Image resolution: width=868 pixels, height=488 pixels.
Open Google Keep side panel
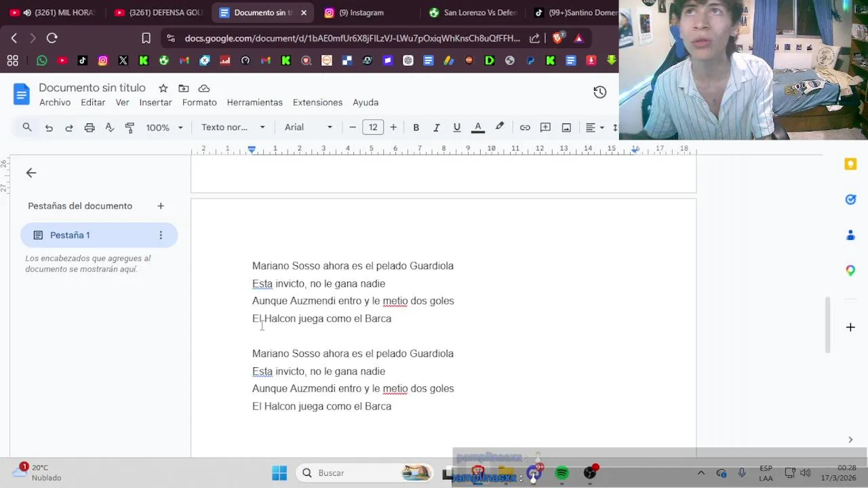coord(850,164)
